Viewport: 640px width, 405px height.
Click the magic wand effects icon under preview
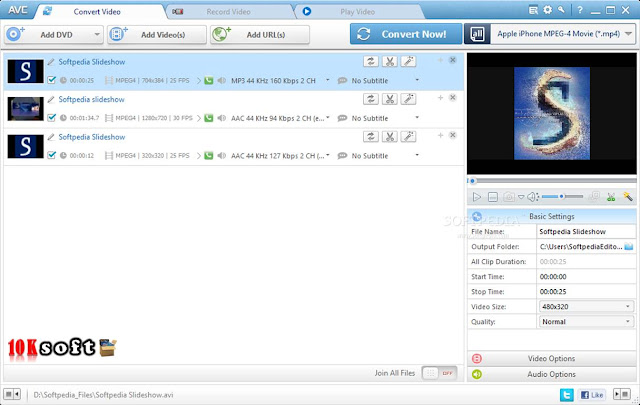click(628, 196)
